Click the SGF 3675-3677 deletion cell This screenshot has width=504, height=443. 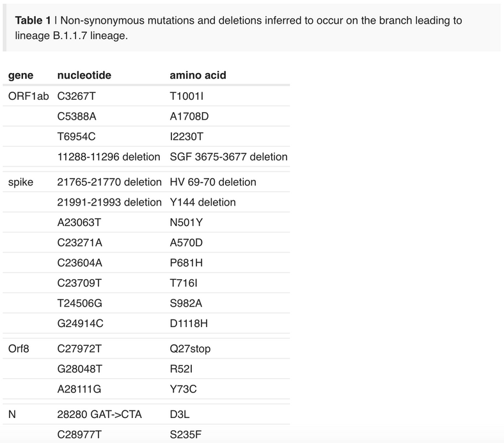(x=228, y=157)
